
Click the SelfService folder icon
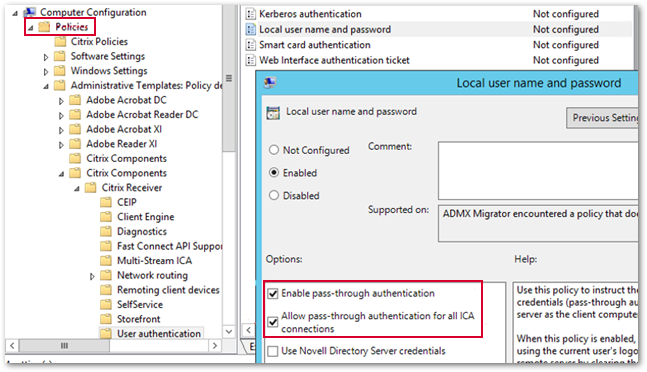(106, 305)
